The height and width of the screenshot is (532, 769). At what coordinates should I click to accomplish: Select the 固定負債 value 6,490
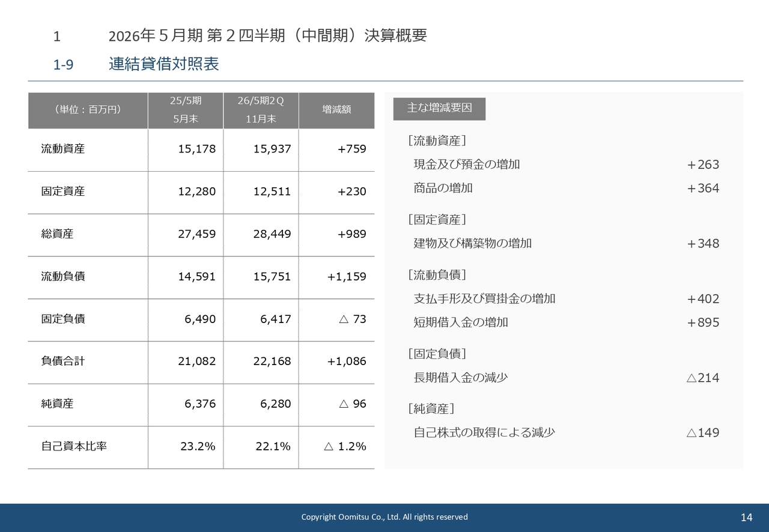click(x=199, y=319)
